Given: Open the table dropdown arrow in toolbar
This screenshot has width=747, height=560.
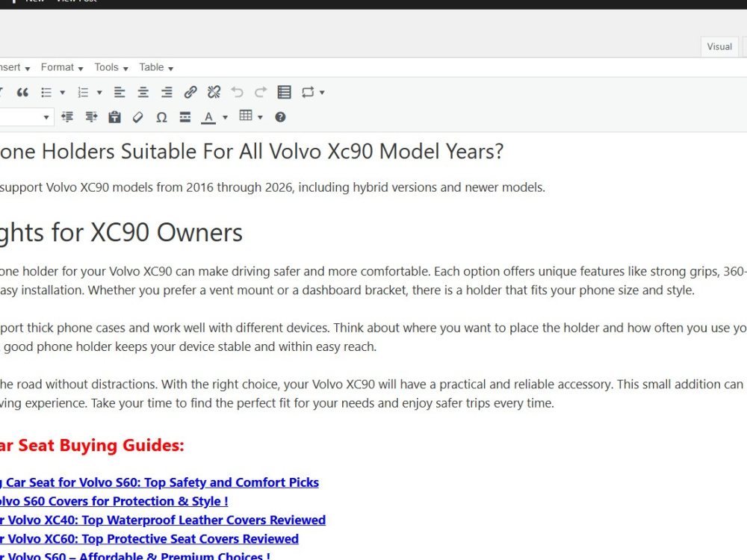Looking at the screenshot, I should click(x=260, y=117).
